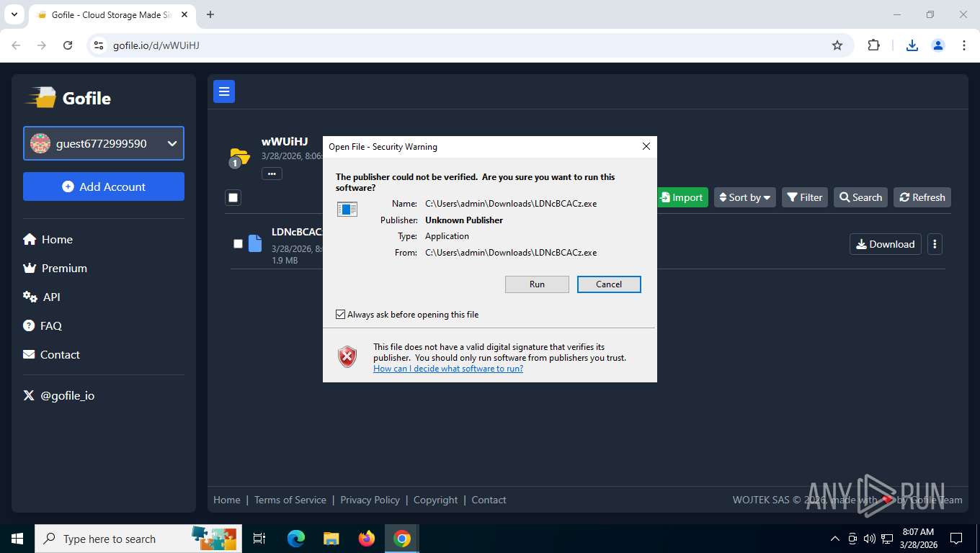Open @gofile_io X link
The image size is (980, 553).
pyautogui.click(x=59, y=395)
